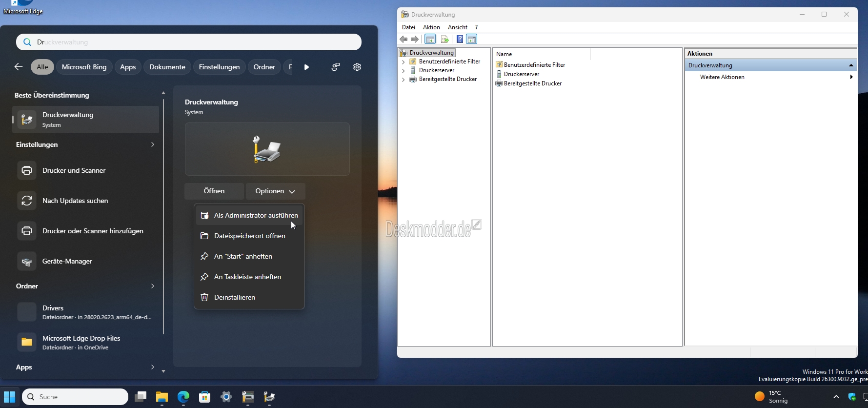
Task: Open Geräte-Manager result
Action: [x=86, y=261]
